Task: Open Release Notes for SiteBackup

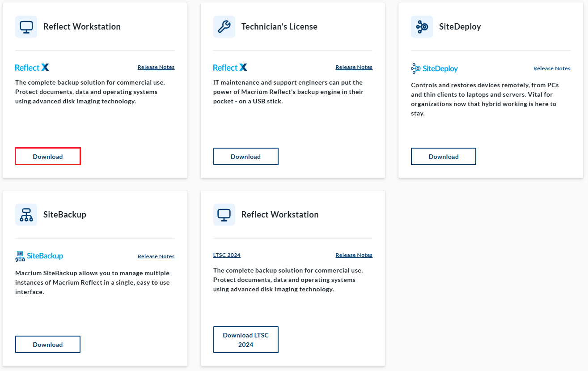Action: [156, 256]
